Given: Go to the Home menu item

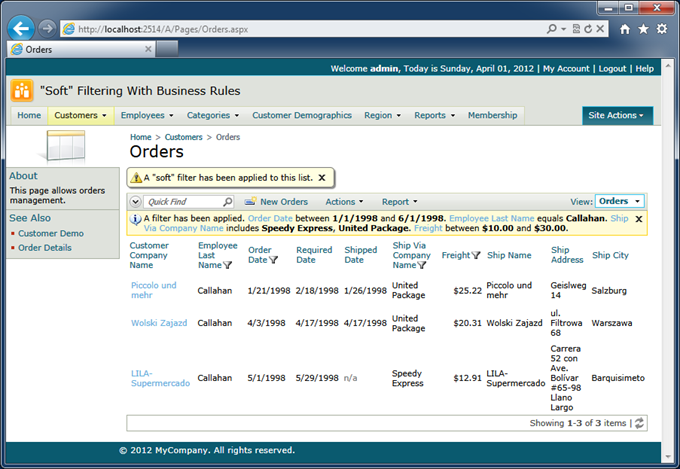Looking at the screenshot, I should pos(29,115).
